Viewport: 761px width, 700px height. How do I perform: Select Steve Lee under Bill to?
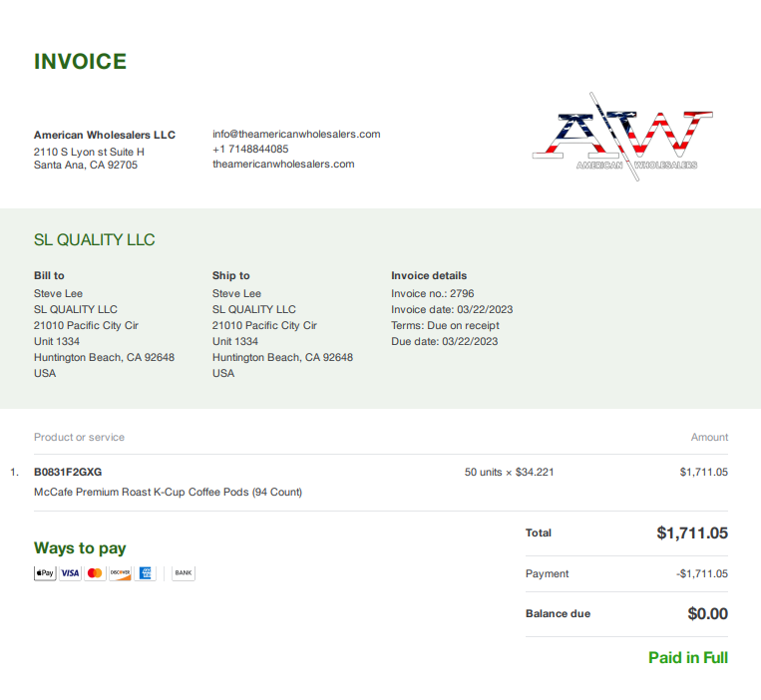58,293
